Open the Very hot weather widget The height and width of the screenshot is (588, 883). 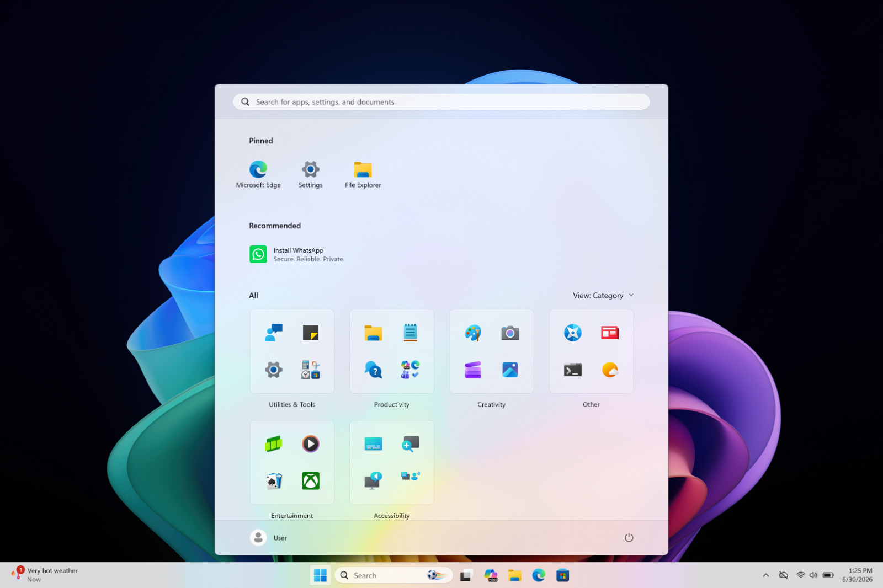point(45,575)
